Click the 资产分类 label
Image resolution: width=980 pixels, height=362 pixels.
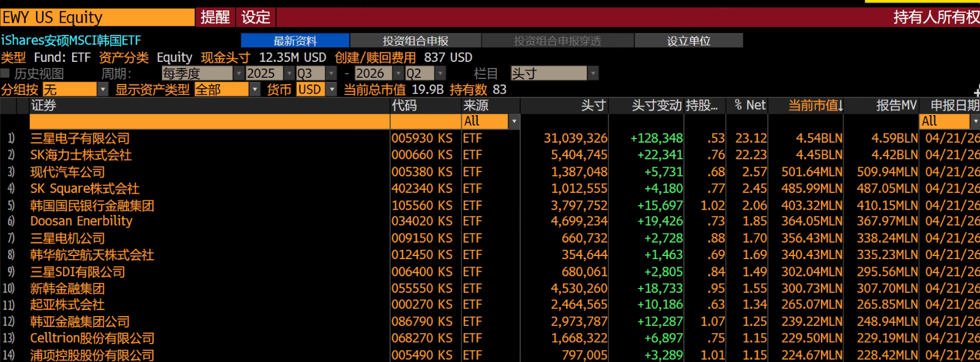(124, 58)
